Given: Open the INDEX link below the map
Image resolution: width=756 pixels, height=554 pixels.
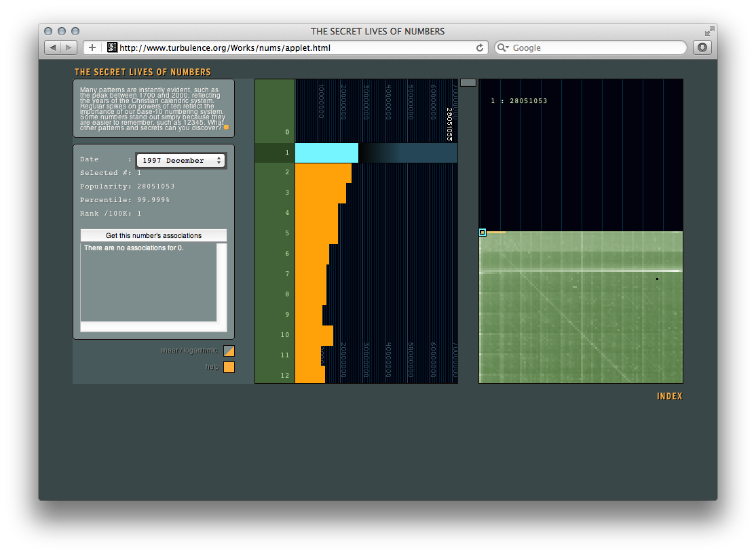Looking at the screenshot, I should pyautogui.click(x=669, y=396).
